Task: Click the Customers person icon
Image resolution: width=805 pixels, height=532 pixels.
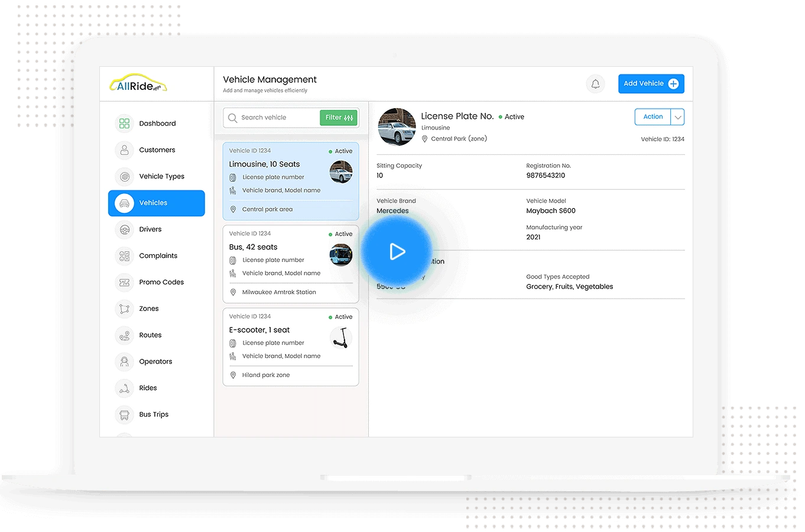Action: 124,150
